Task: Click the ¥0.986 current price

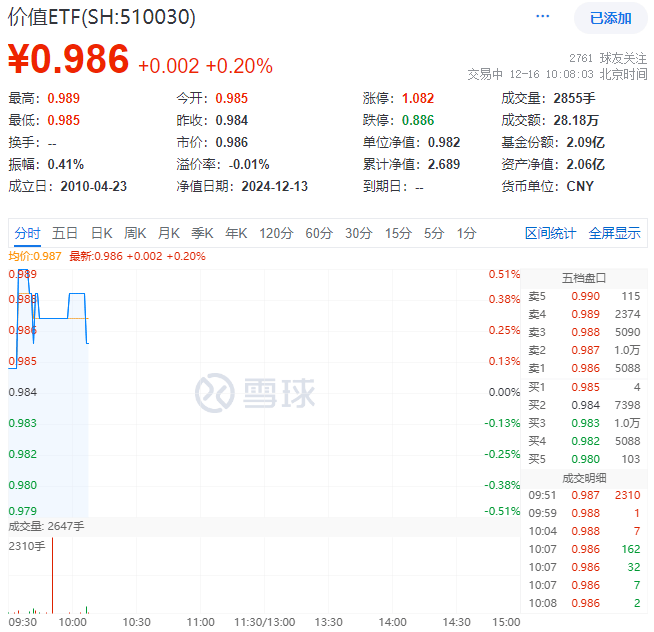Action: click(68, 59)
